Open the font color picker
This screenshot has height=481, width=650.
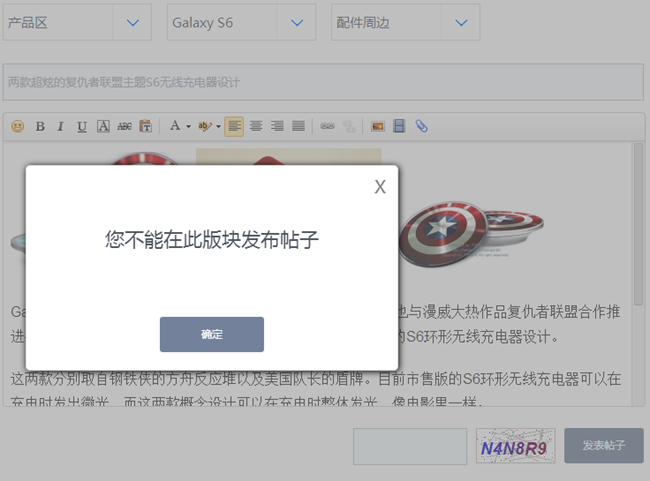pyautogui.click(x=178, y=126)
